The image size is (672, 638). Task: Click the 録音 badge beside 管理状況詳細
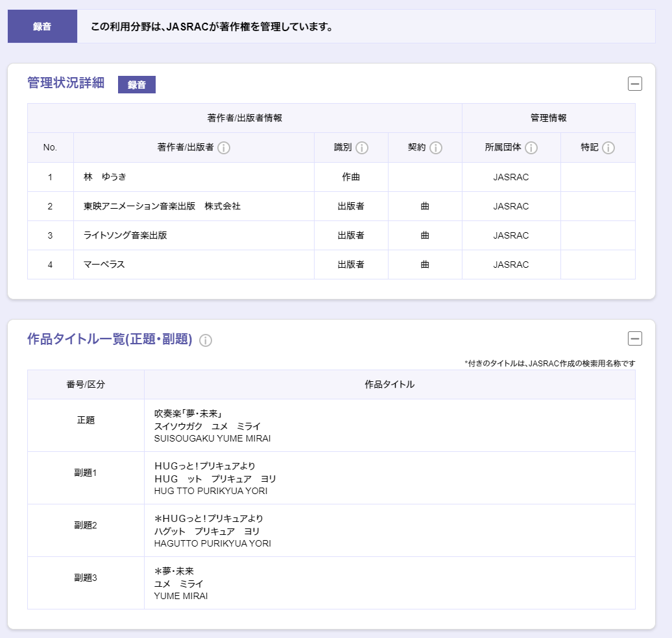tap(137, 84)
